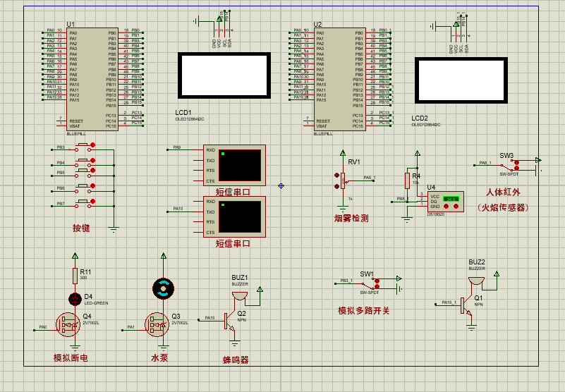
Task: Select the ground symbol below RV1
Action: click(343, 209)
